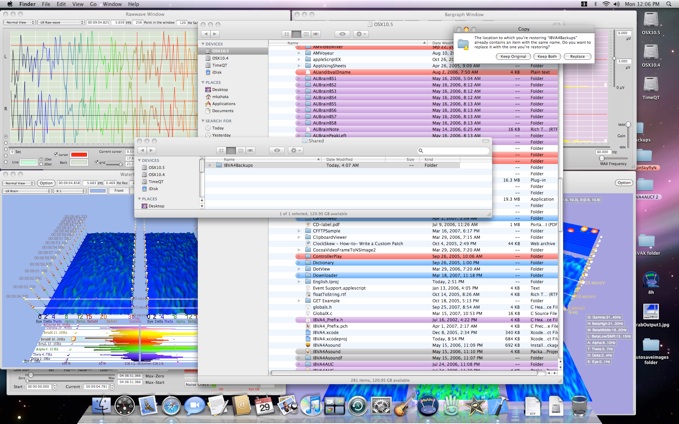Viewport: 679px width, 424px height.
Task: Click the Spotlight magnifier in menu bar
Action: click(x=669, y=4)
